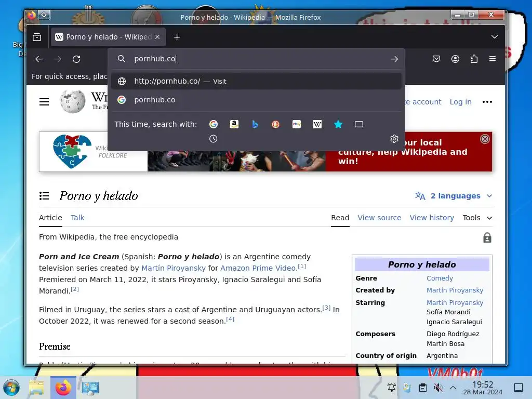Open Extensions puzzle icon
The width and height of the screenshot is (532, 399).
click(474, 59)
